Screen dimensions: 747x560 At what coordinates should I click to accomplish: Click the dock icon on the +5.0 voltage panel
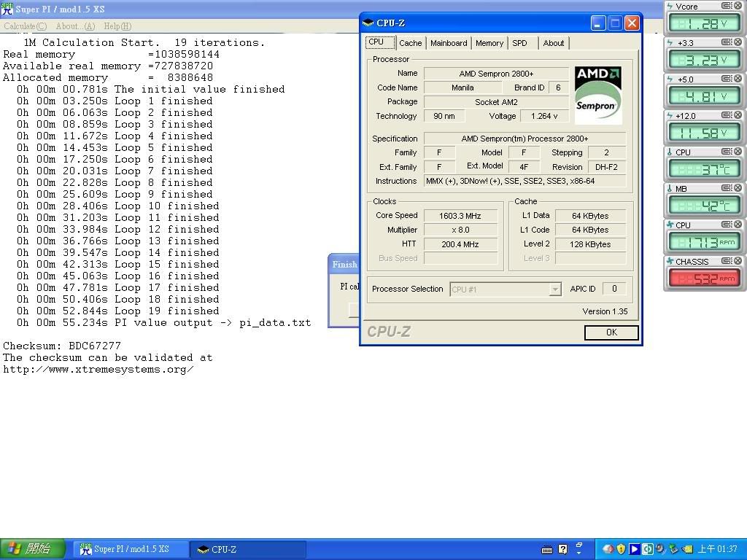(727, 79)
